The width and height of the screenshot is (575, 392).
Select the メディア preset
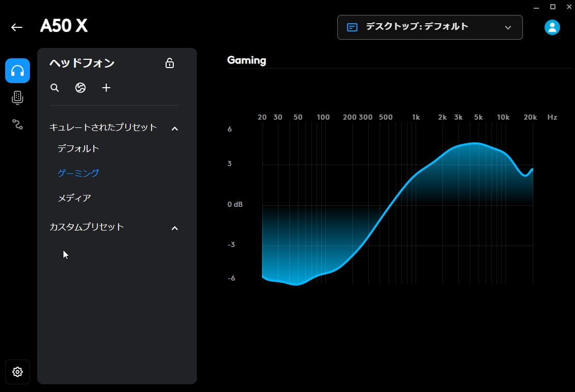[x=75, y=198]
